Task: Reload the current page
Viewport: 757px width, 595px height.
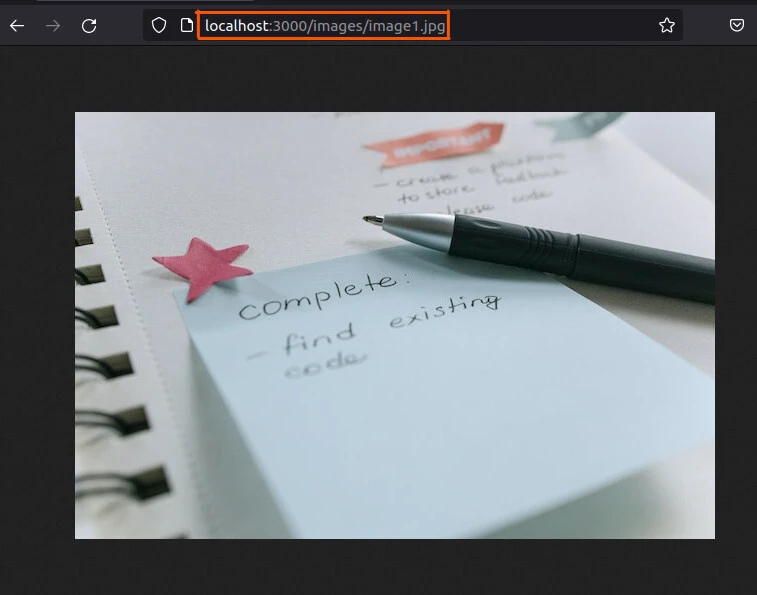Action: tap(89, 26)
